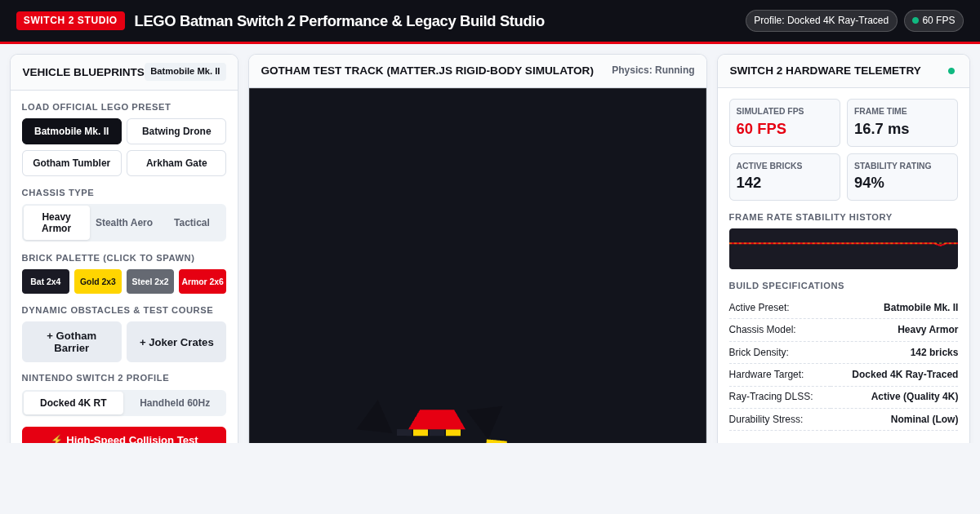
Task: Click the Chassis Model Heavy Armor row
Action: pos(844,330)
